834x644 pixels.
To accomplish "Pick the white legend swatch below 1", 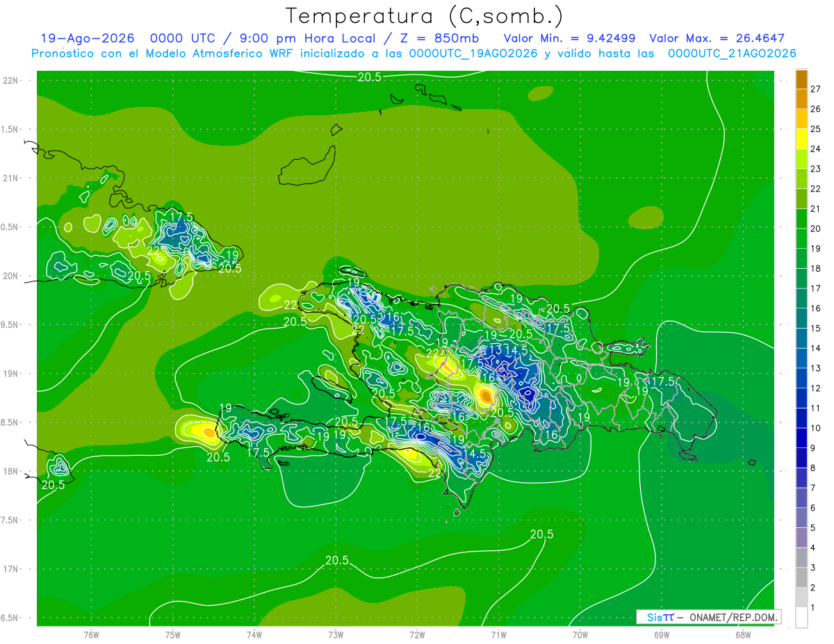I will [x=801, y=618].
